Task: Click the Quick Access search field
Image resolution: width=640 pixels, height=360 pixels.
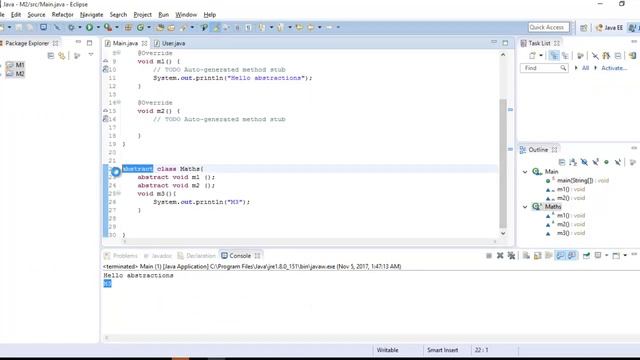Action: pyautogui.click(x=548, y=27)
